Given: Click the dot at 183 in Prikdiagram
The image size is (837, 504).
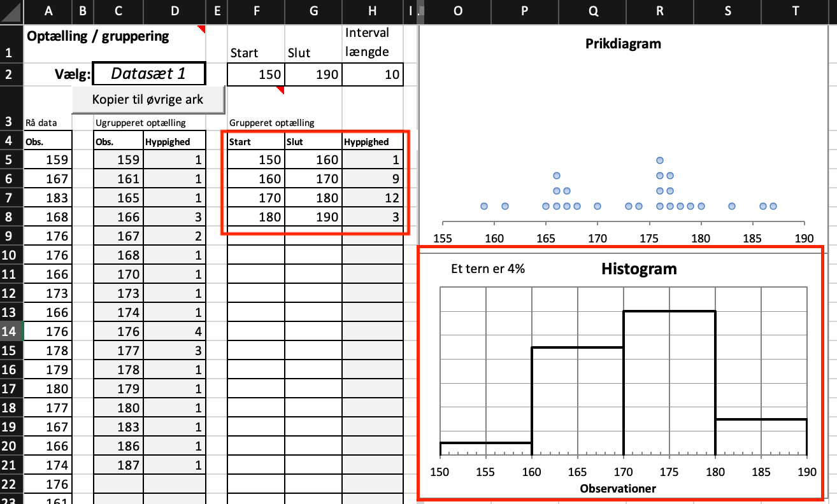Looking at the screenshot, I should pyautogui.click(x=732, y=206).
